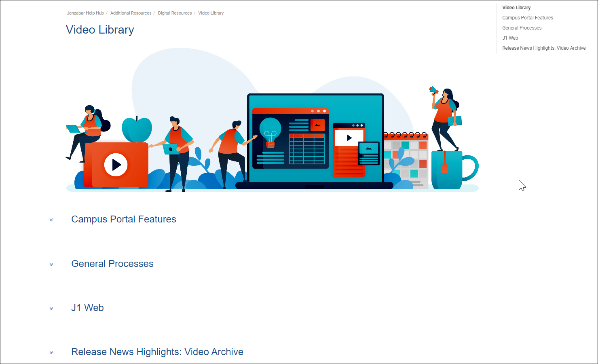Open Release News Highlights: Video Archive heading
598x364 pixels.
point(157,352)
